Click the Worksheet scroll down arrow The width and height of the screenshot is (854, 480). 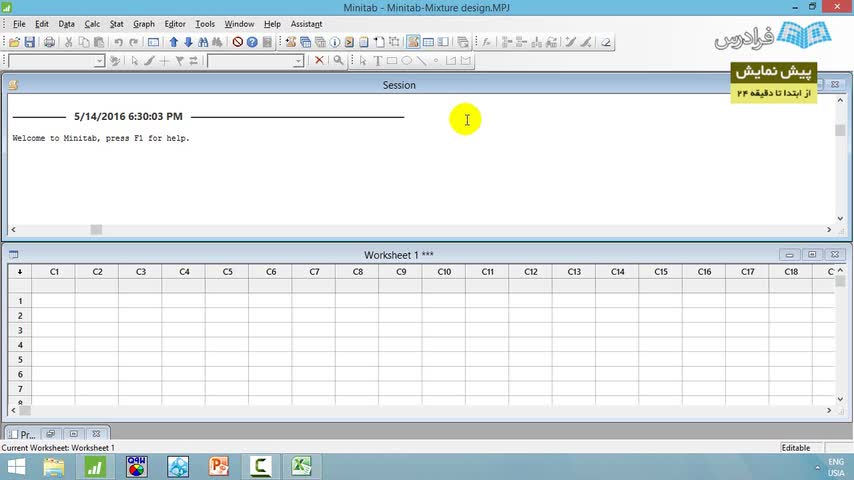tap(840, 399)
